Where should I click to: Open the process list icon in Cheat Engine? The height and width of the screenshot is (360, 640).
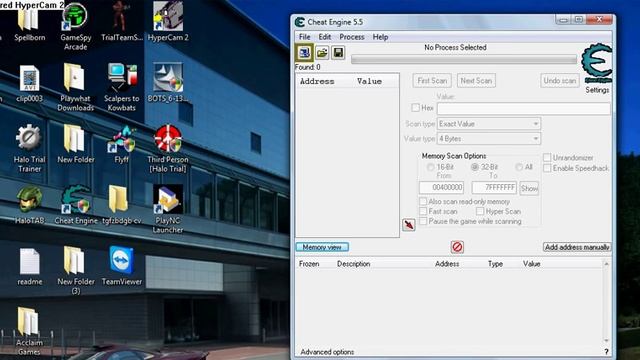[304, 53]
